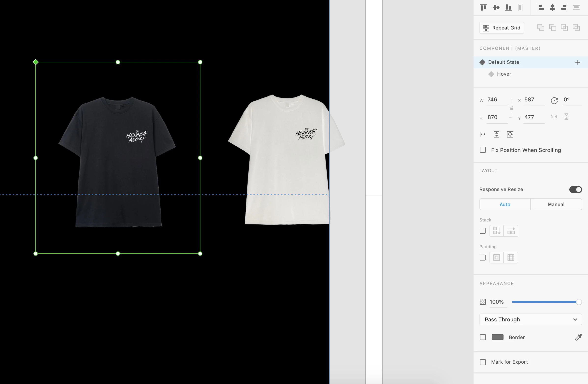Screen dimensions: 588x384
Task: Click the Border eyedropper icon
Action: (578, 337)
